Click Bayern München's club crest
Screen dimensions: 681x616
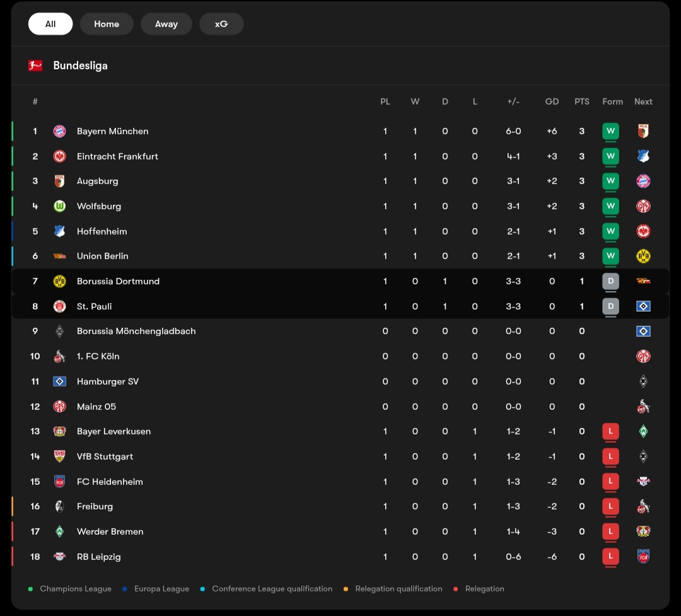[59, 131]
